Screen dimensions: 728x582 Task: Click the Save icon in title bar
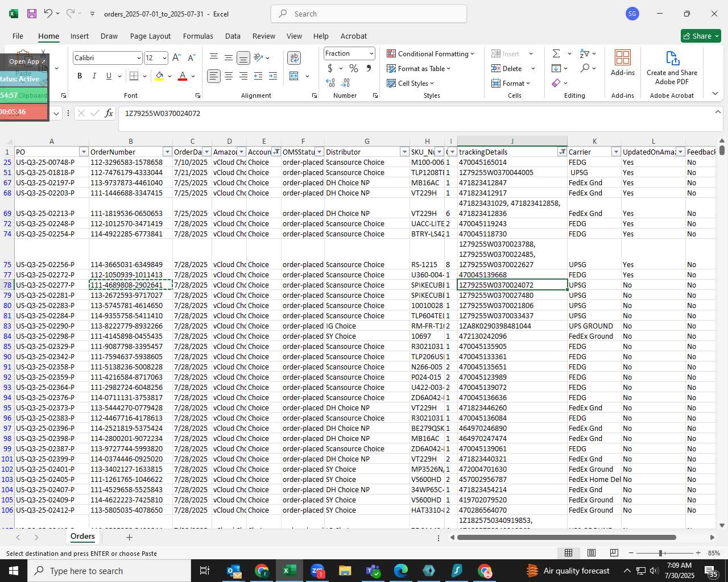click(x=32, y=14)
